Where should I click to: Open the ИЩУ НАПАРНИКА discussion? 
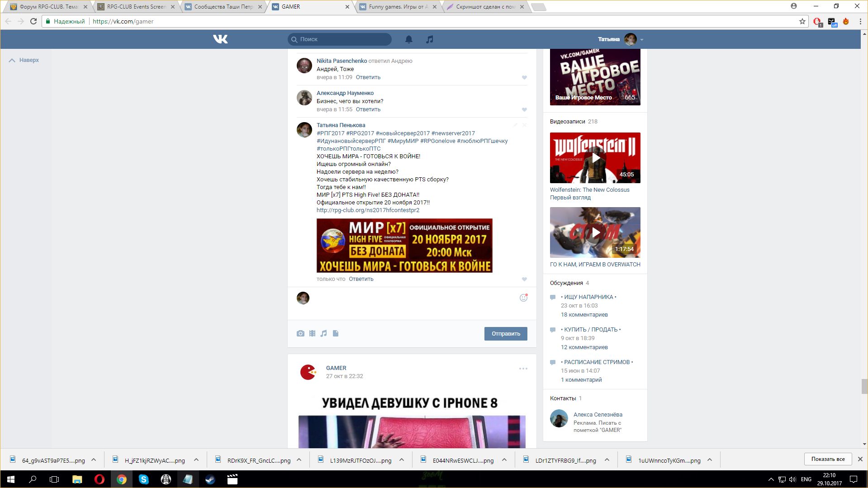(x=588, y=297)
